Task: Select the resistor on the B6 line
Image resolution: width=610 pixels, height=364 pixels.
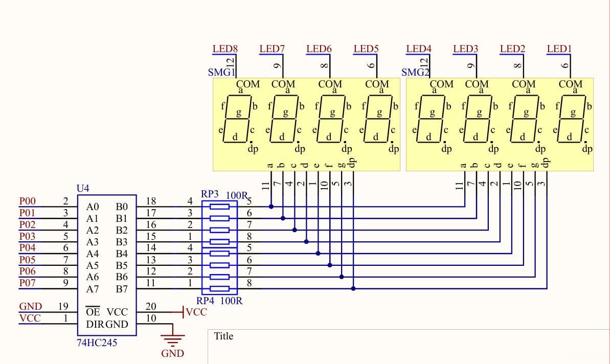Action: (219, 277)
